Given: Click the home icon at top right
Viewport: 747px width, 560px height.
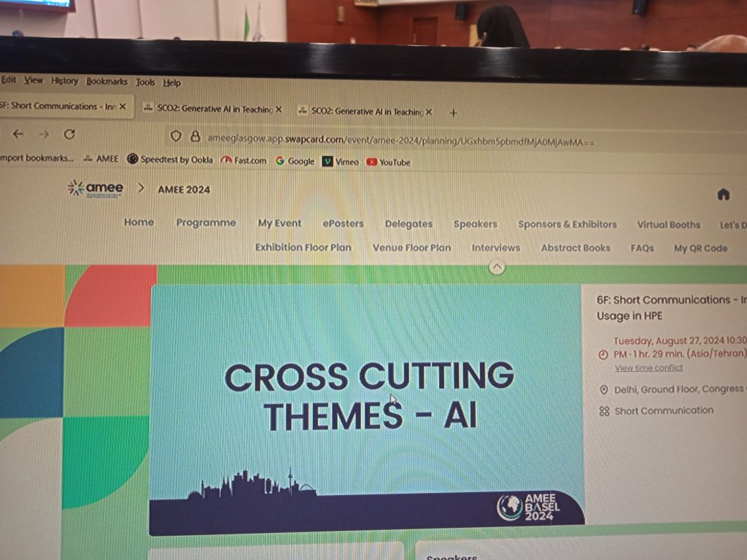Looking at the screenshot, I should pyautogui.click(x=723, y=194).
